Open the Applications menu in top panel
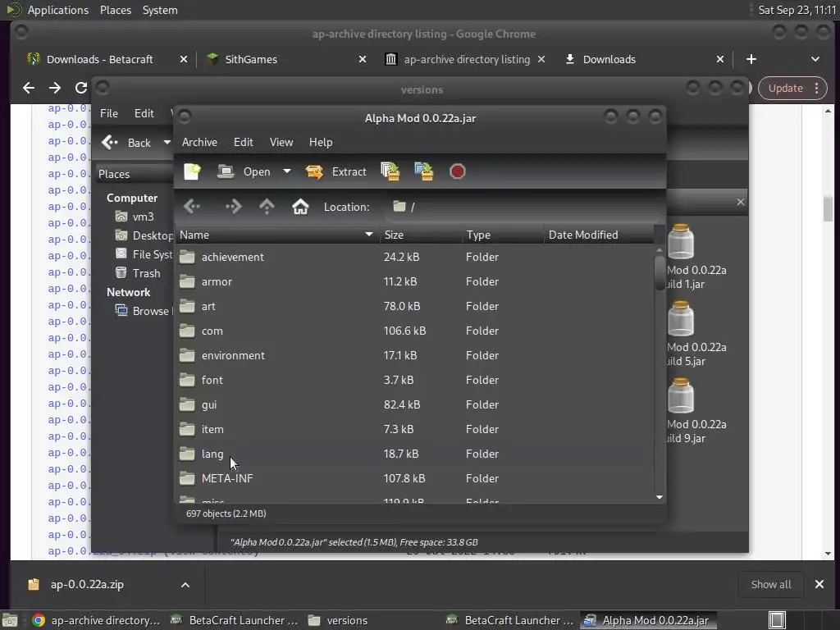Viewport: 840px width, 630px height. pyautogui.click(x=58, y=10)
